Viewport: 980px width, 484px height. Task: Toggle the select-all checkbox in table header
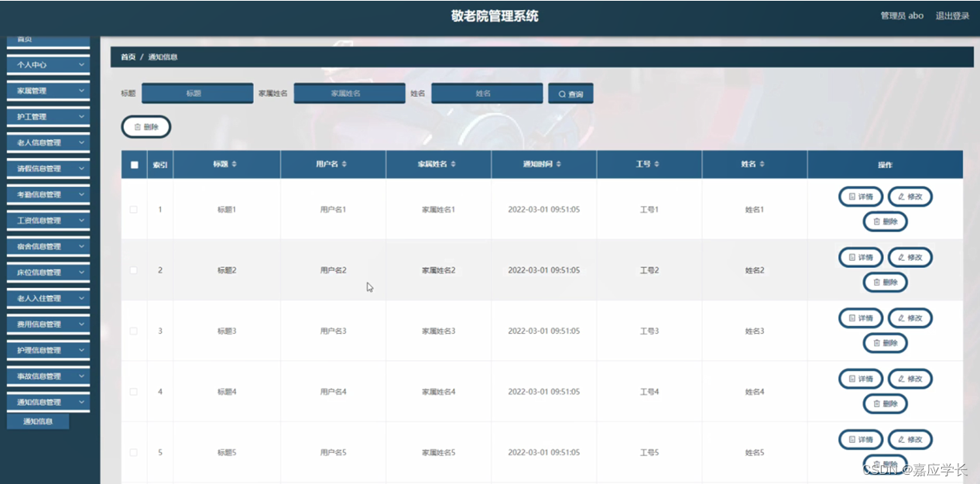(x=134, y=165)
